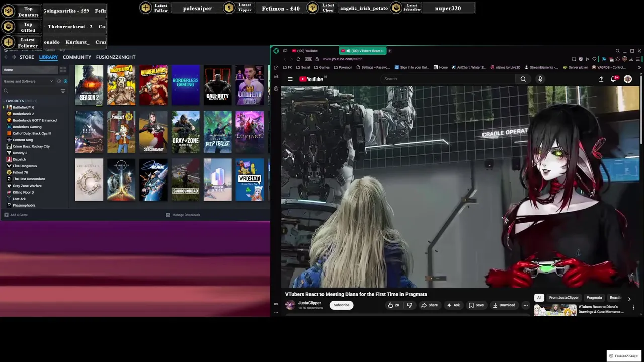The height and width of the screenshot is (362, 644).
Task: Start YouTube voice search with microphone
Action: click(540, 79)
